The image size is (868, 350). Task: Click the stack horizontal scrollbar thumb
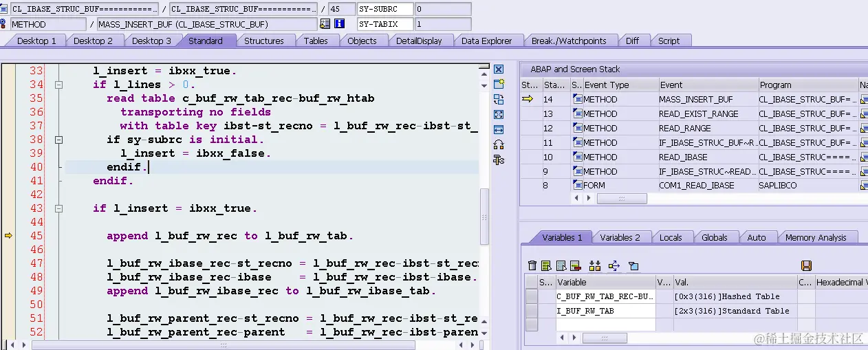[x=622, y=199]
